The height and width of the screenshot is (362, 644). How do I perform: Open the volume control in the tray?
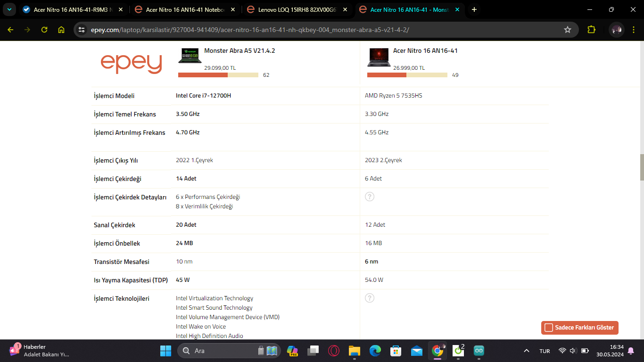tap(573, 351)
